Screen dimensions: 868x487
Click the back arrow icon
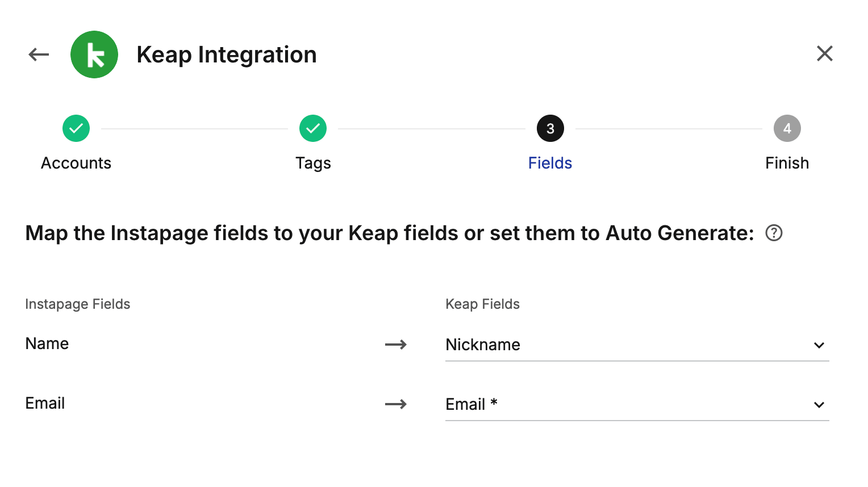coord(39,54)
